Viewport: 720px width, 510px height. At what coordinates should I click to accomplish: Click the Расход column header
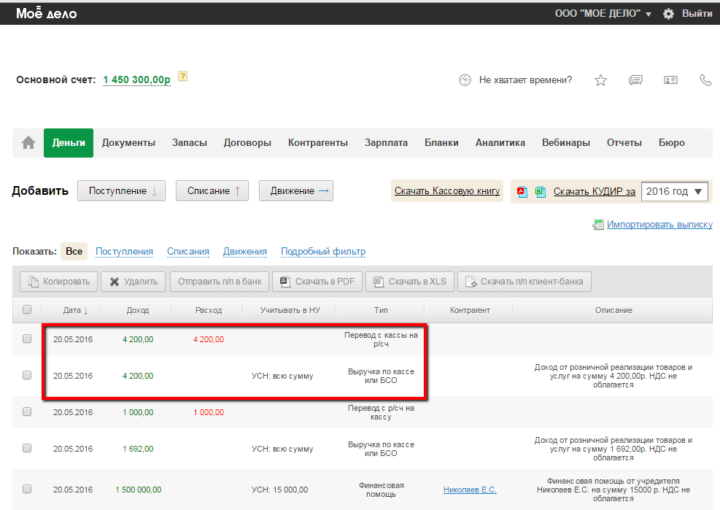coord(208,310)
